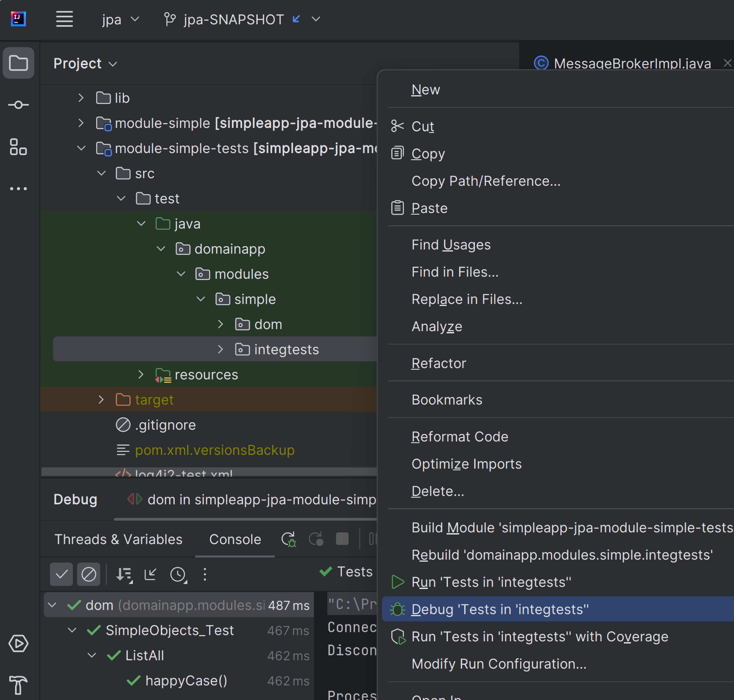
Task: Click the Rerun debug session icon
Action: tap(289, 539)
